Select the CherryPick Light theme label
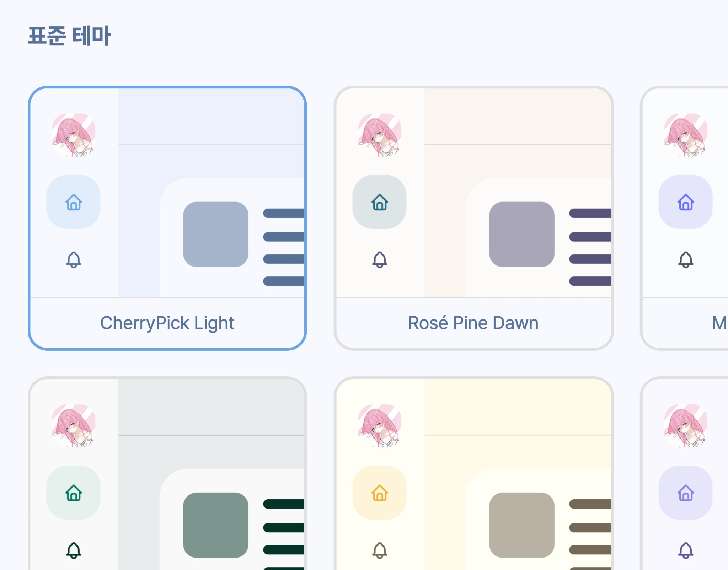Image resolution: width=728 pixels, height=570 pixels. click(x=167, y=323)
